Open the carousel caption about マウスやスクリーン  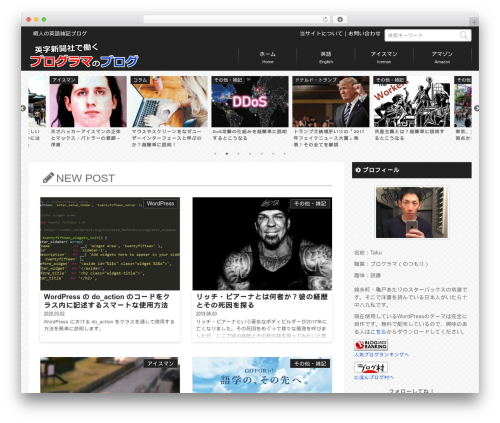coord(167,138)
